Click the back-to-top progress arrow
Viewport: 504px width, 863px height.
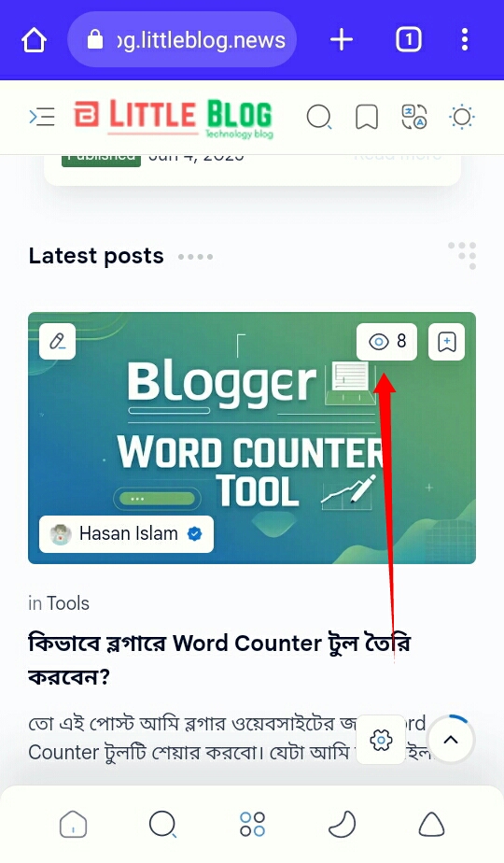pyautogui.click(x=451, y=739)
